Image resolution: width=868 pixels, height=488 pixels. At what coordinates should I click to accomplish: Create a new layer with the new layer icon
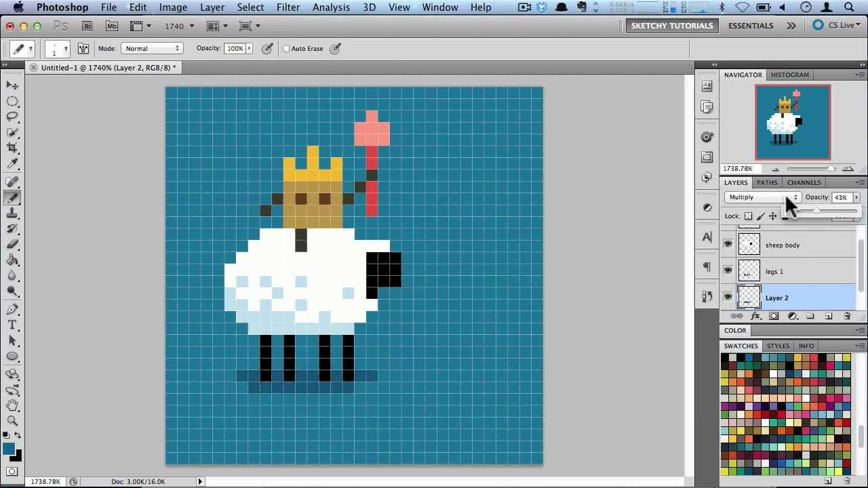[x=829, y=316]
